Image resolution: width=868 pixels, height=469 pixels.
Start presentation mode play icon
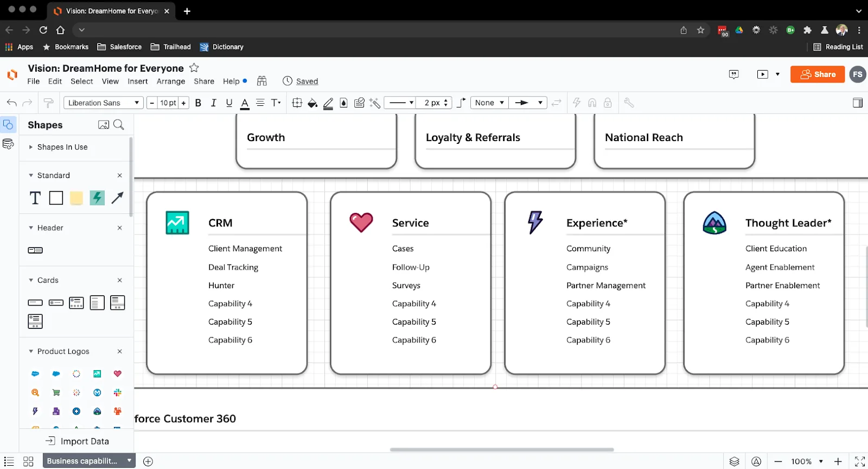click(x=763, y=74)
